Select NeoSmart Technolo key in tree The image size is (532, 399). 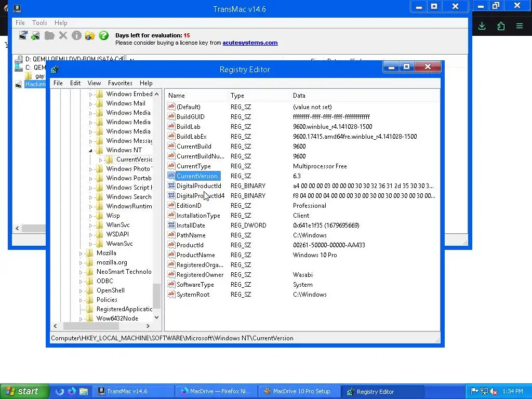pyautogui.click(x=124, y=271)
